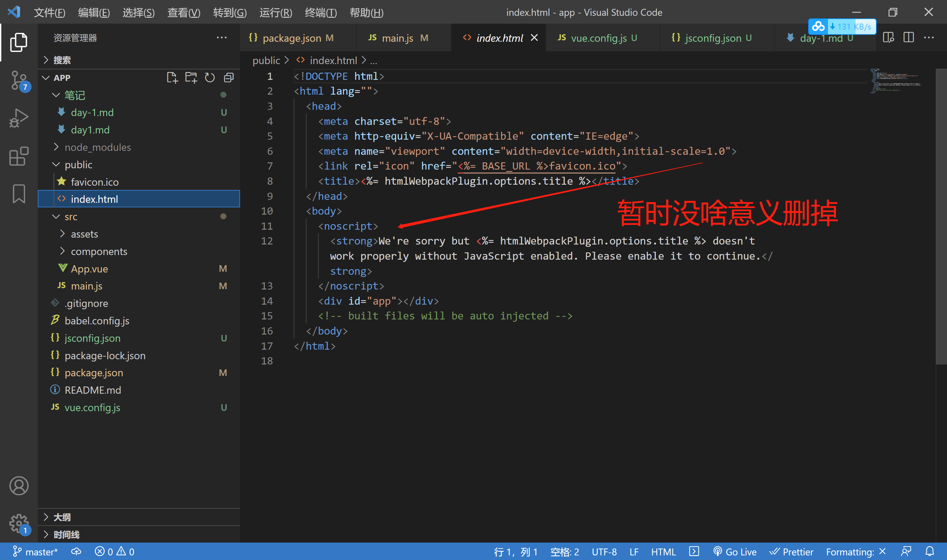
Task: Open day-1.md in the explorer tree
Action: pos(139,112)
